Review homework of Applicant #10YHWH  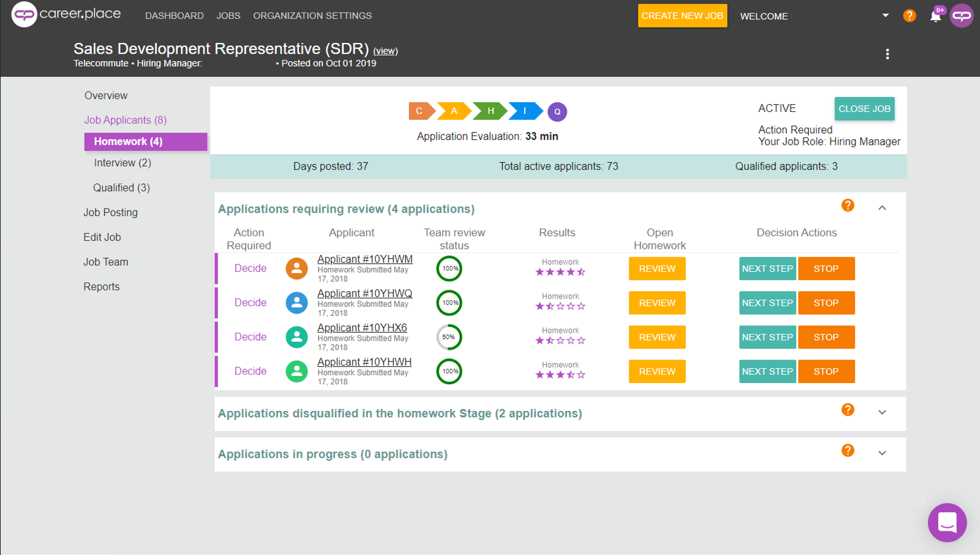click(x=657, y=371)
